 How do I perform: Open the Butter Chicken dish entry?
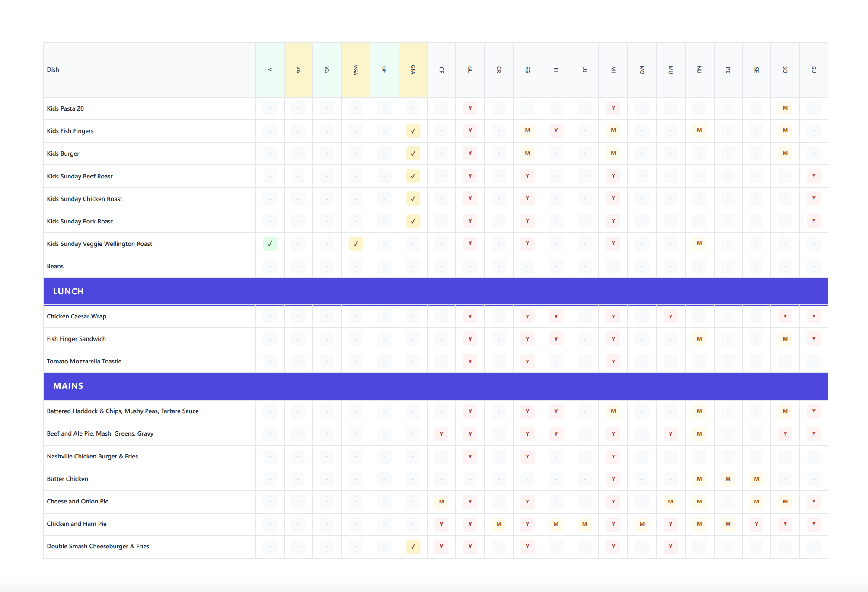point(67,479)
